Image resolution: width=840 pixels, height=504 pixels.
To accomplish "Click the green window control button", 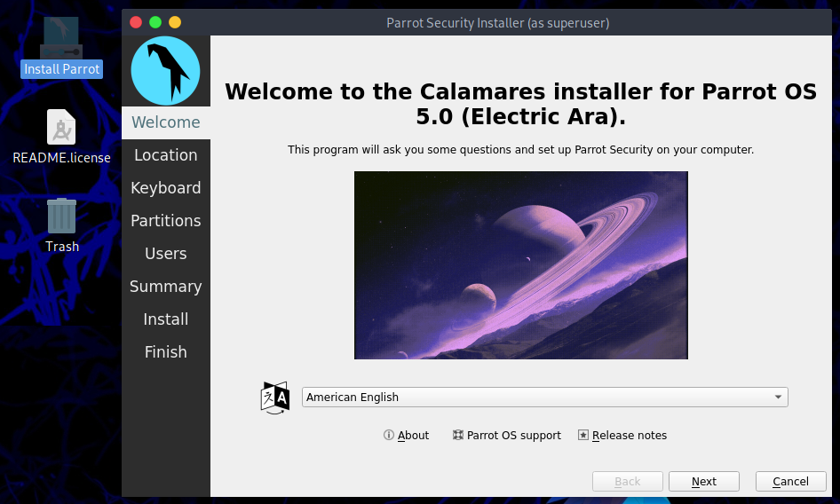I will 155,22.
